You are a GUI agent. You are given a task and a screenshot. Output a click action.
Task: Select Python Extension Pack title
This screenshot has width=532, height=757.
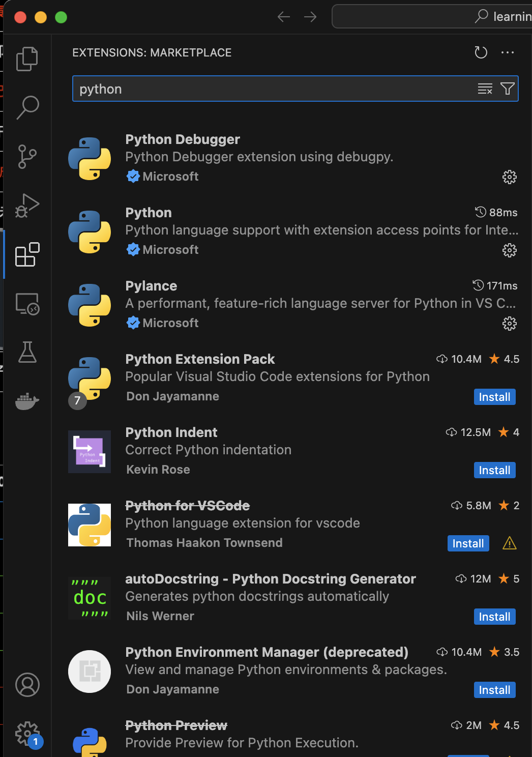200,359
